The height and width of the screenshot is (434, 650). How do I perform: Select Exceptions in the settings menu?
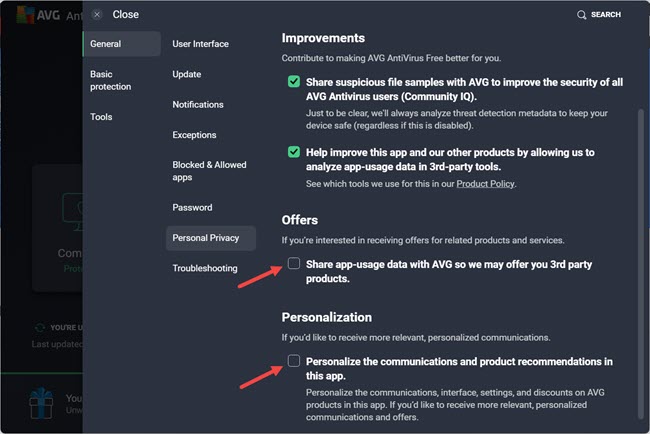tap(194, 134)
